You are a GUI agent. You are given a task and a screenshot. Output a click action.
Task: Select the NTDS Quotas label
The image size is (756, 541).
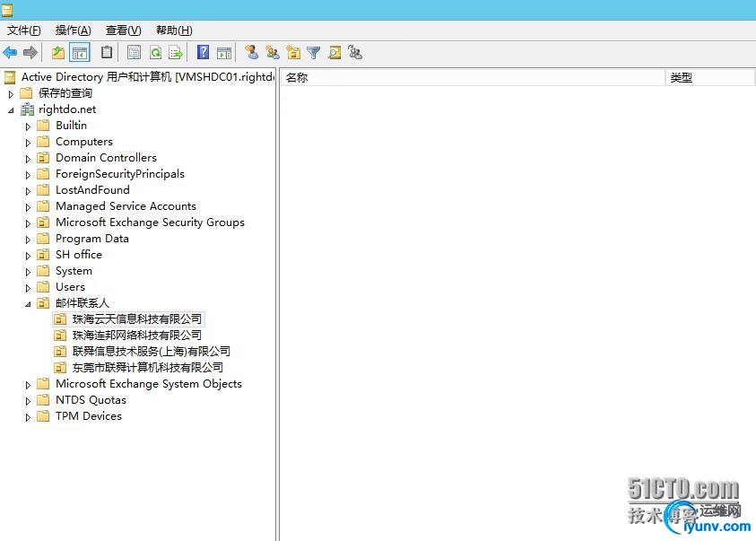[91, 400]
